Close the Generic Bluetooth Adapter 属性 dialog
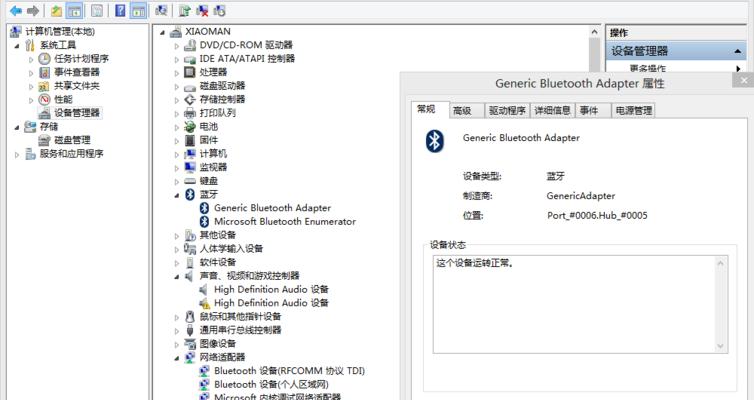 coord(743,80)
